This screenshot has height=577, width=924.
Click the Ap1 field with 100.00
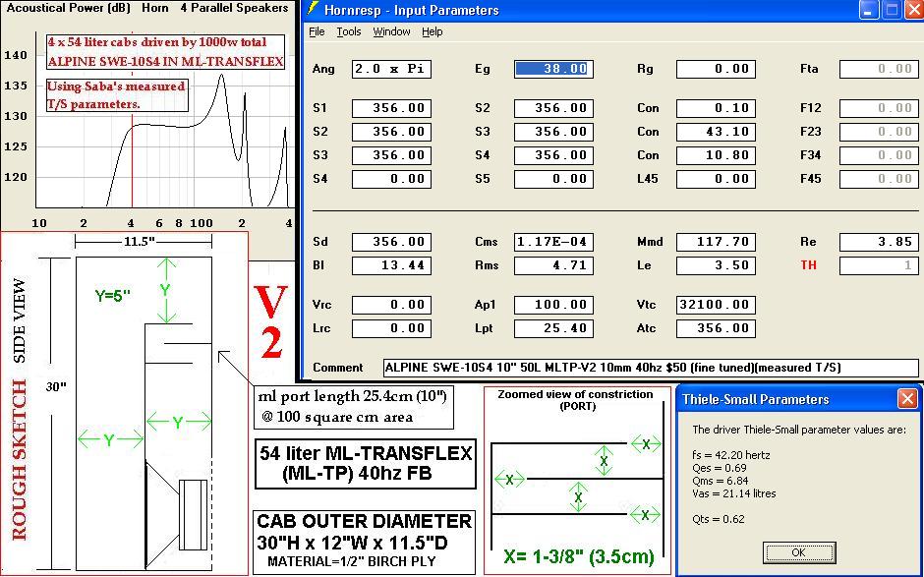(553, 306)
